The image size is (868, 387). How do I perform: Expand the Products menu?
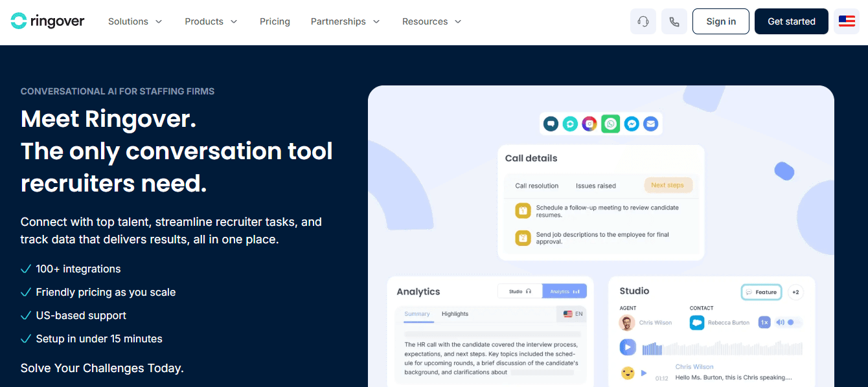[211, 21]
